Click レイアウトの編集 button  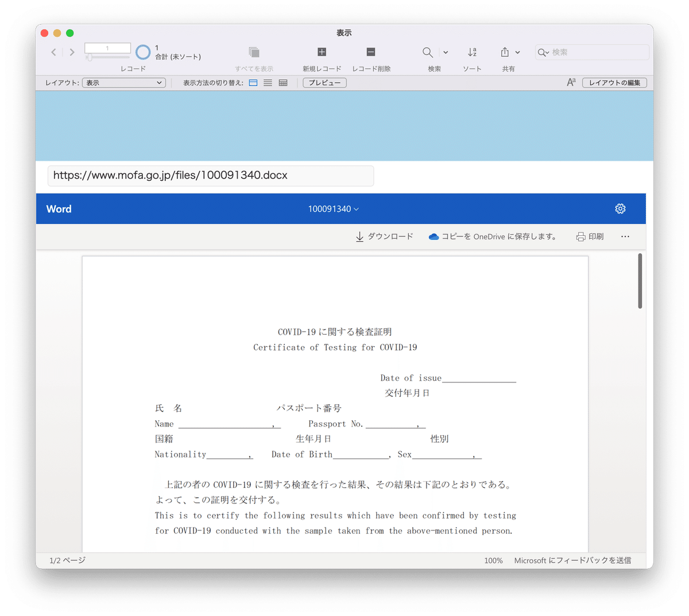[614, 82]
